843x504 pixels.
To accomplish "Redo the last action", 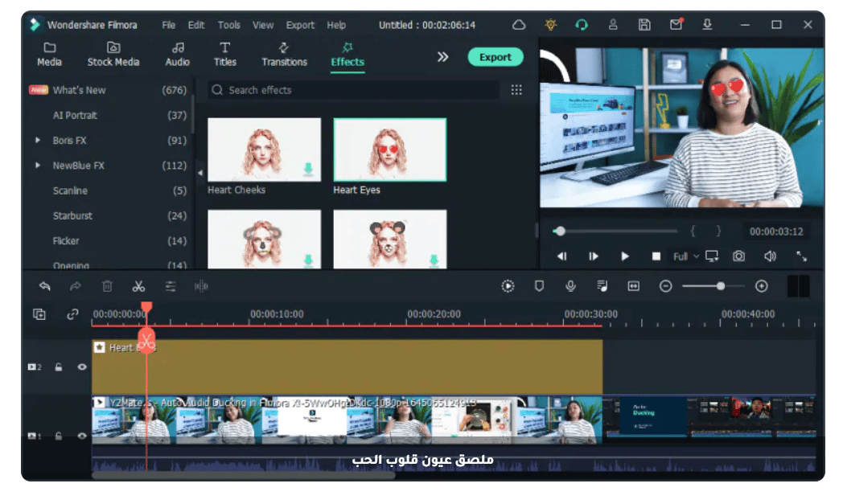I will tap(76, 286).
